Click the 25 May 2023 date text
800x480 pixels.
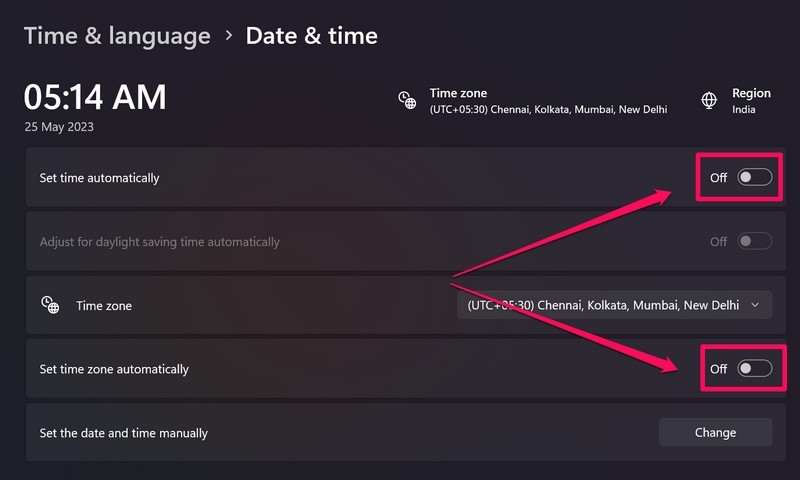pyautogui.click(x=60, y=128)
